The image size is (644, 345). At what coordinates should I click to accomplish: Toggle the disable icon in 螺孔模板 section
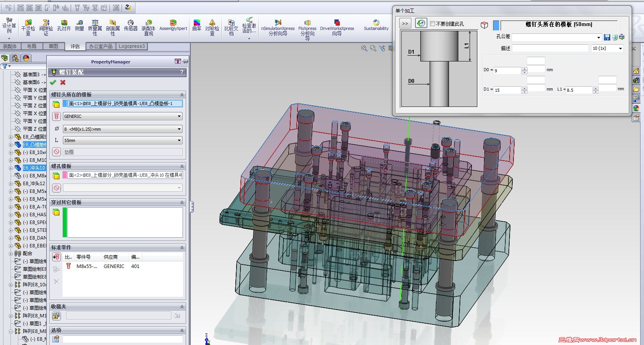(x=57, y=188)
